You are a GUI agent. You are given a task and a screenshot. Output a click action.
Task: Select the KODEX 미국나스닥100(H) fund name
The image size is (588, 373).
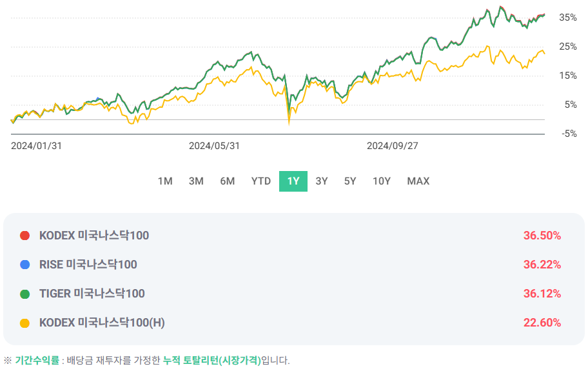point(102,323)
